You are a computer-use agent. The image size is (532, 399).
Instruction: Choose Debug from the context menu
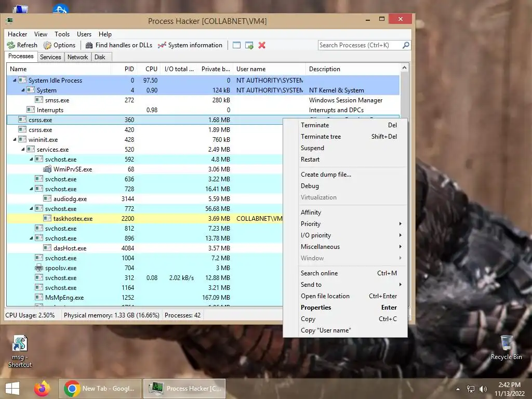coord(345,186)
